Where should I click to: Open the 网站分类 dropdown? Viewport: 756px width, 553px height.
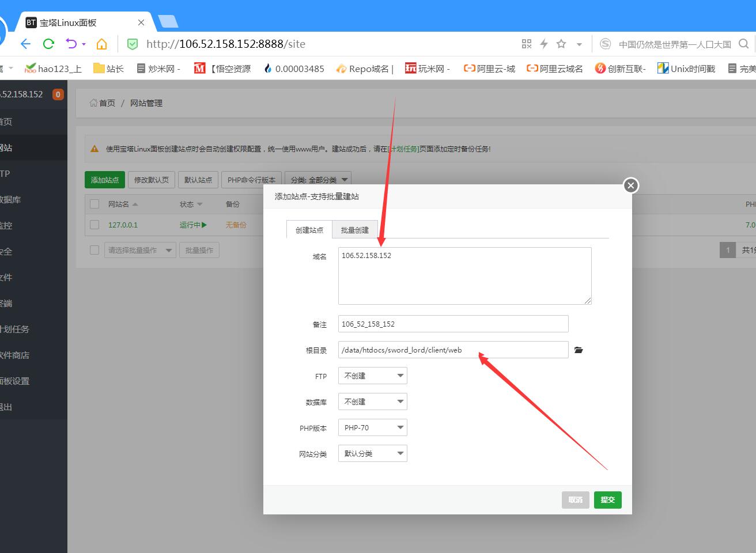point(372,453)
